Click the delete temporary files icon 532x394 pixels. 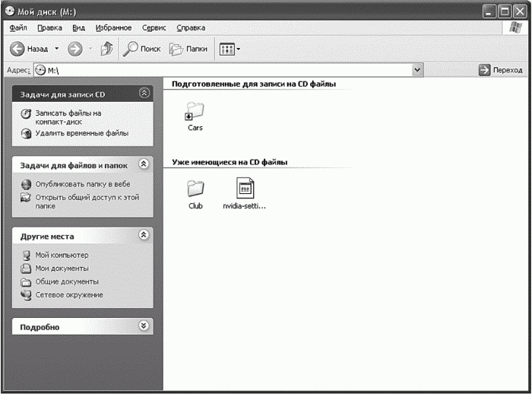pos(26,133)
